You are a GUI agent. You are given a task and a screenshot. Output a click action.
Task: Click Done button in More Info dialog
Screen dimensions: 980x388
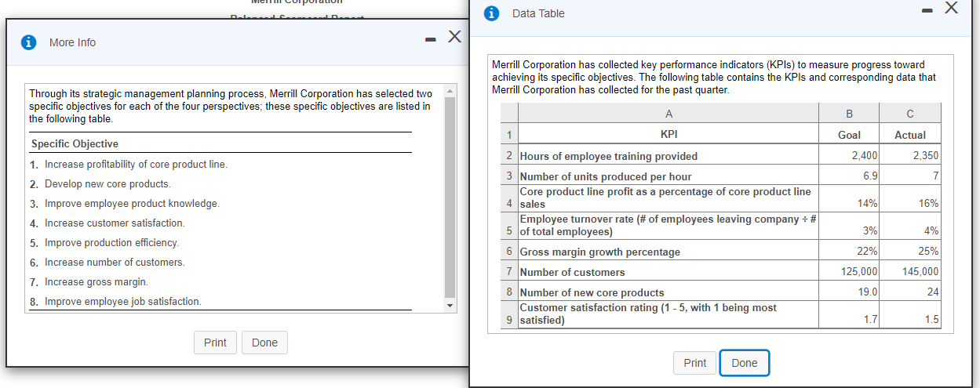265,343
